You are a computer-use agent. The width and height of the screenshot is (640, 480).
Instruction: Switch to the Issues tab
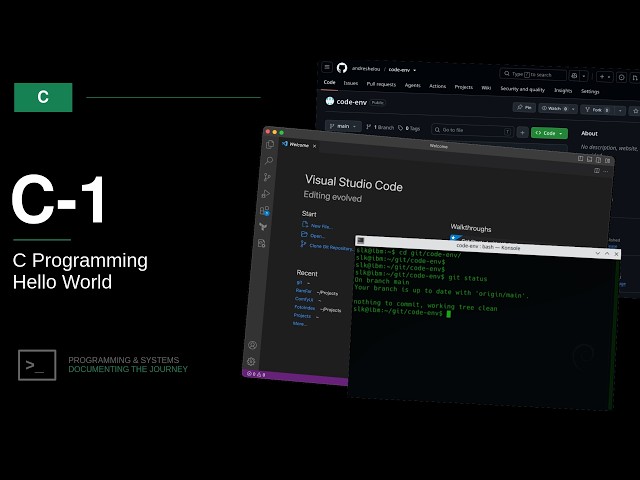coord(351,83)
